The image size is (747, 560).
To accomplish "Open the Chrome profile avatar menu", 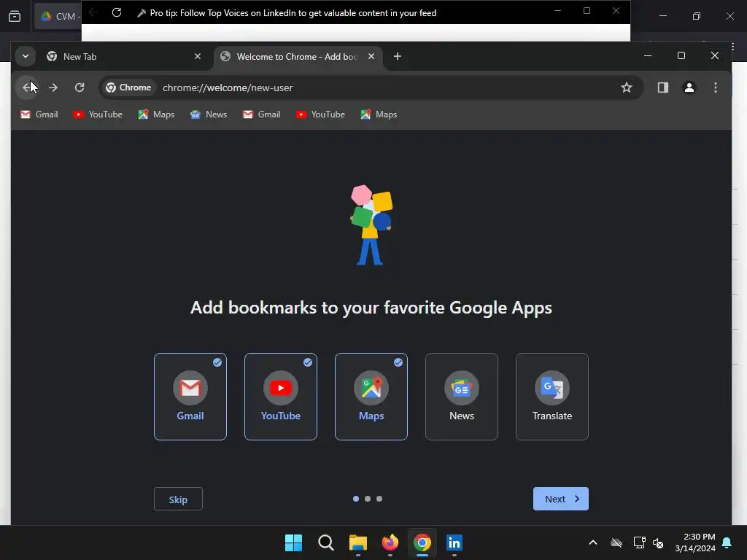I will [689, 87].
